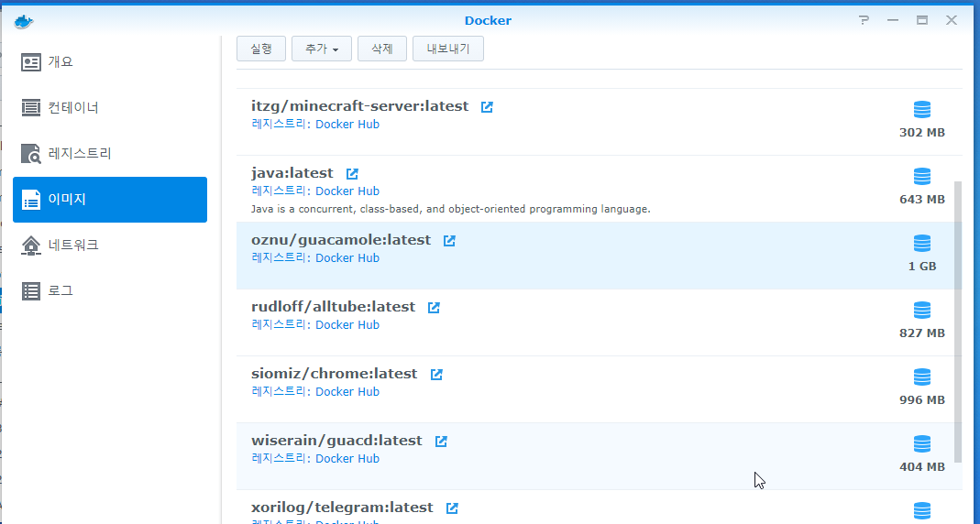Click Docker Hub registry link under siomiz/chrome
The width and height of the screenshot is (980, 524).
point(347,391)
